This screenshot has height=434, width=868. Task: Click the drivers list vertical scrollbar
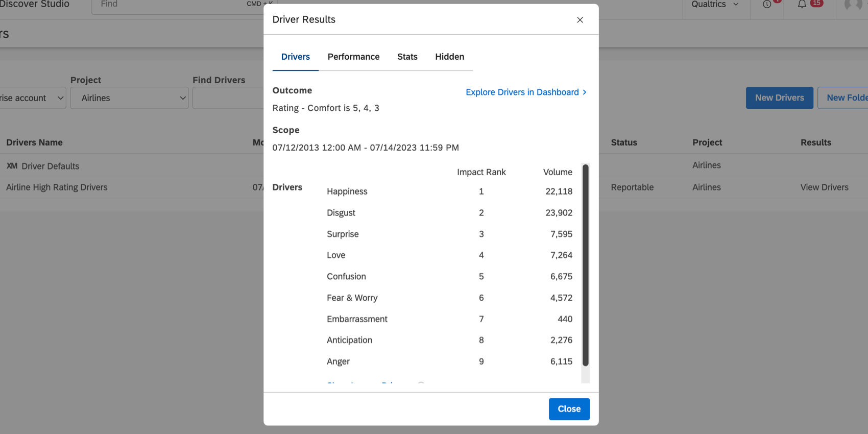[x=586, y=264]
